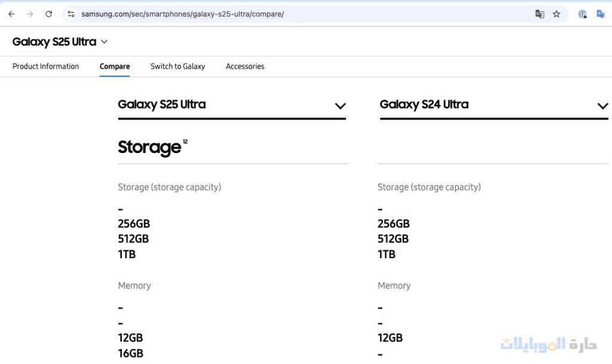The height and width of the screenshot is (364, 612).
Task: Bookmark this page with the star icon
Action: click(x=556, y=14)
